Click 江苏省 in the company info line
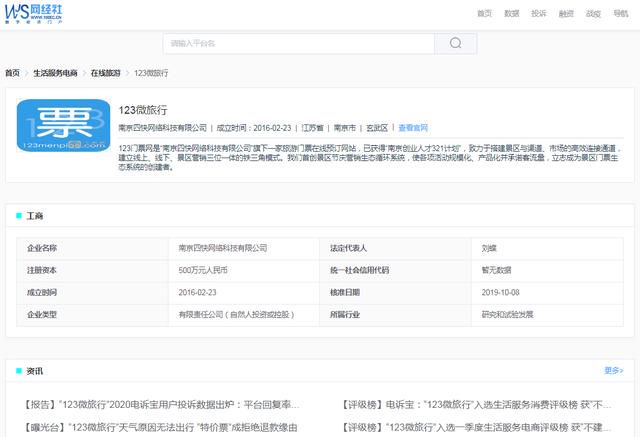This screenshot has width=640, height=437. click(x=312, y=128)
